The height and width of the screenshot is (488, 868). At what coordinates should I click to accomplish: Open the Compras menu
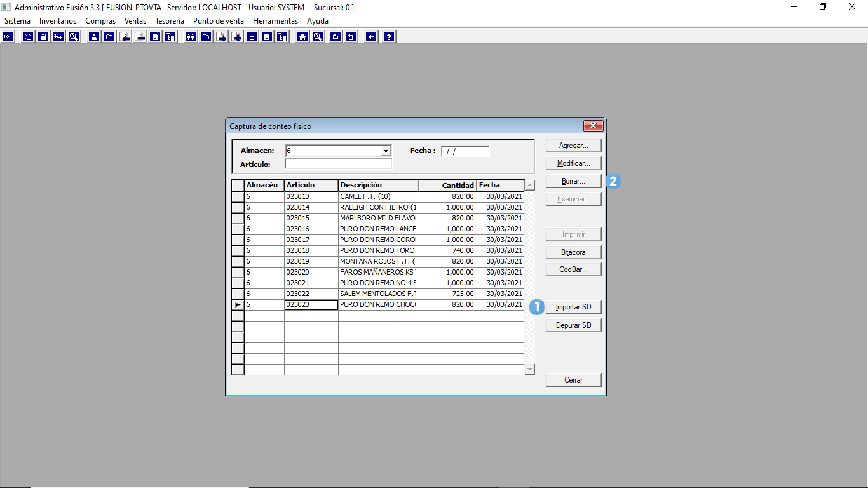click(100, 21)
